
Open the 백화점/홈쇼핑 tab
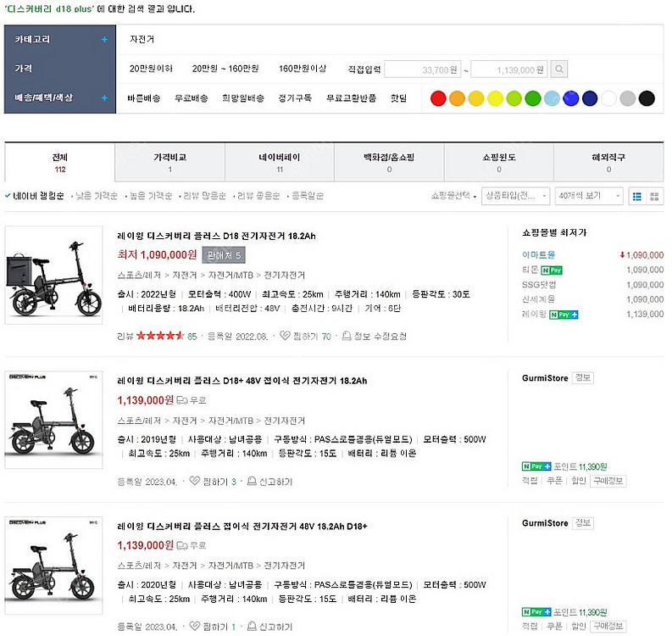[389, 163]
